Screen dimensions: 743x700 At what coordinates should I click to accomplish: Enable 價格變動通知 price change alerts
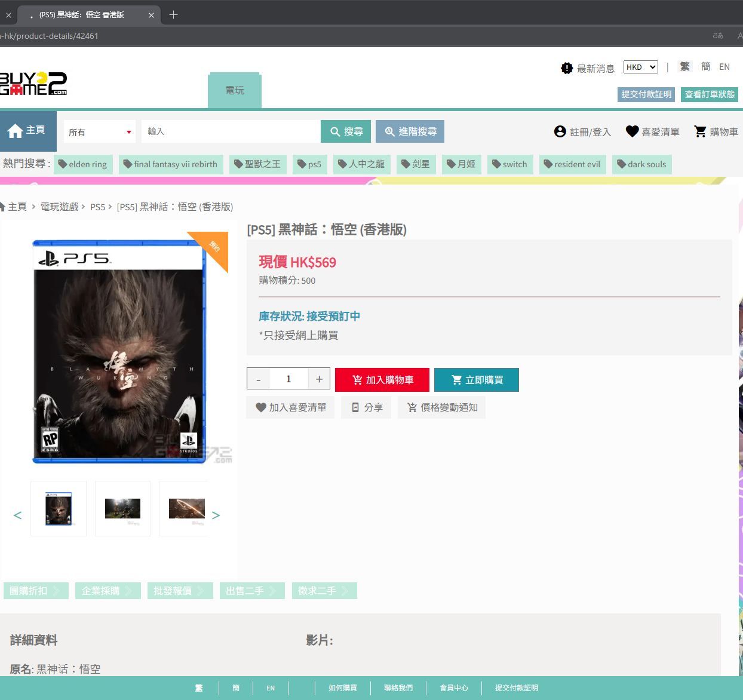pyautogui.click(x=441, y=407)
